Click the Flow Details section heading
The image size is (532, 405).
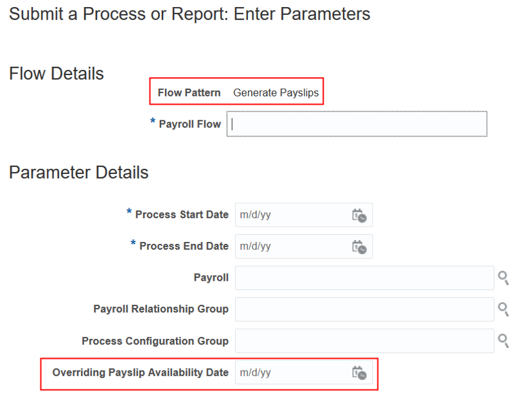coord(56,74)
